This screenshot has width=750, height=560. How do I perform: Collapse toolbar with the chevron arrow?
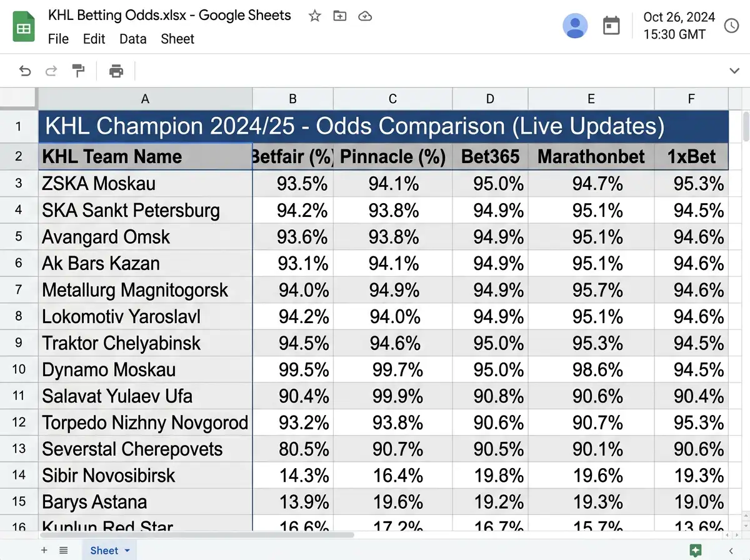coord(735,71)
